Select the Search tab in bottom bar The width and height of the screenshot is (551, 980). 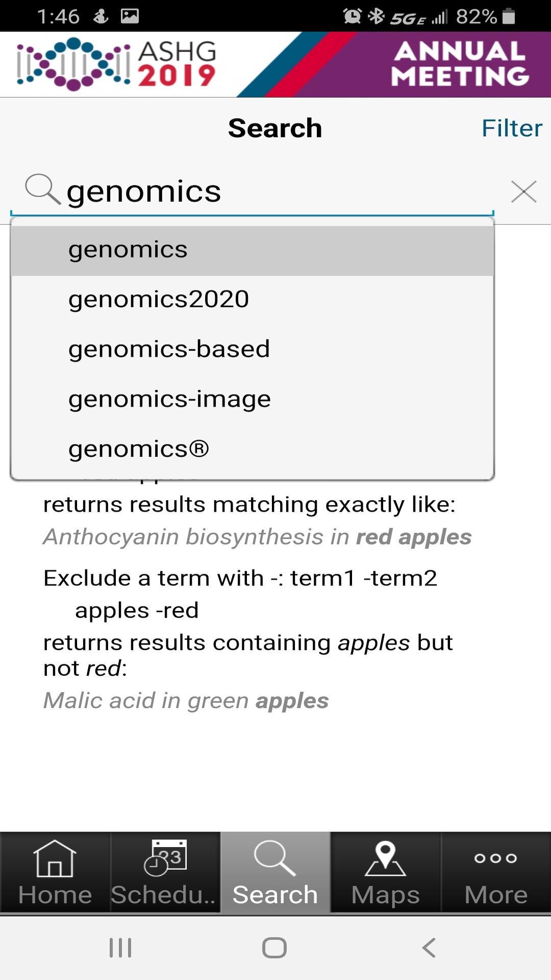click(x=275, y=872)
